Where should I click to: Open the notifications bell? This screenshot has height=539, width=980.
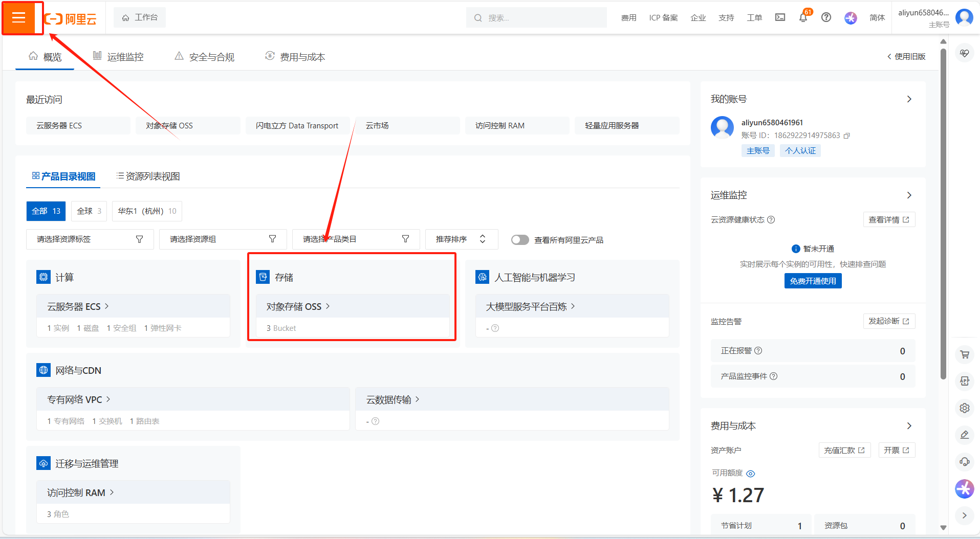point(803,17)
